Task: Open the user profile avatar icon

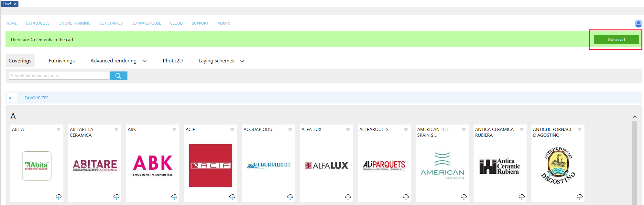Action: (638, 24)
